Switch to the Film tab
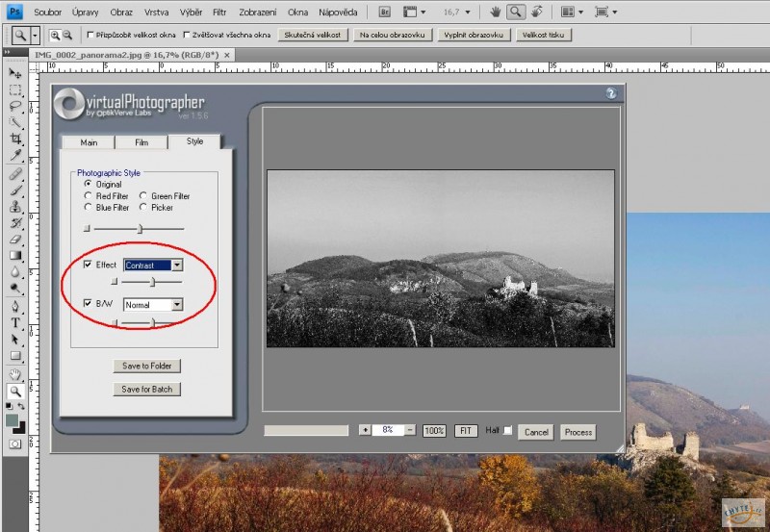The image size is (770, 532). (141, 142)
